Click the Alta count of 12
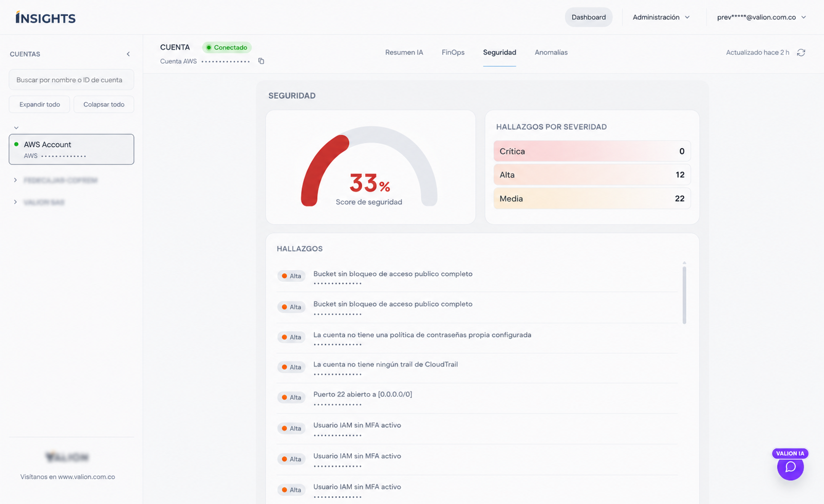This screenshot has height=504, width=824. point(680,175)
